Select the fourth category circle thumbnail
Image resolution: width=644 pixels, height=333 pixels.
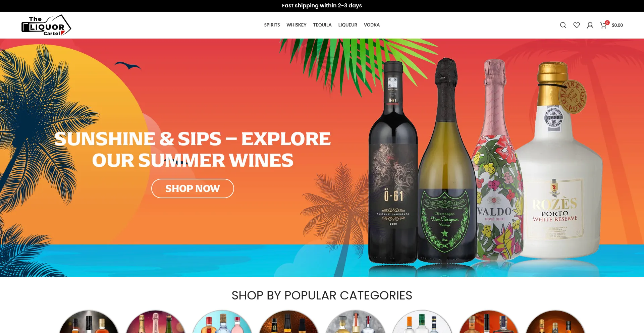click(289, 322)
